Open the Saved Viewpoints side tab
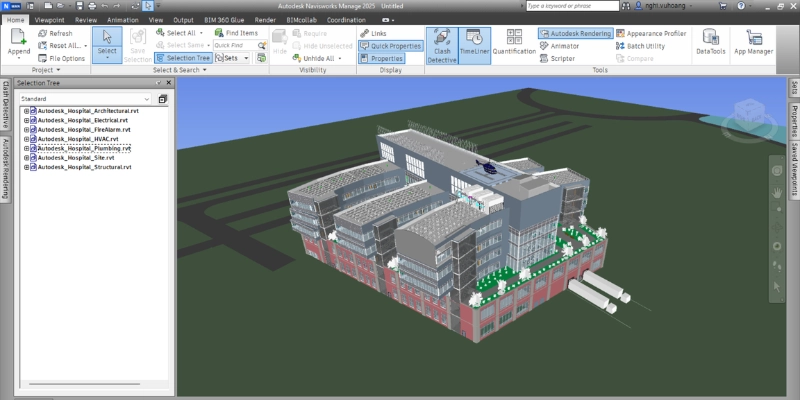This screenshot has width=800, height=400. tap(794, 169)
